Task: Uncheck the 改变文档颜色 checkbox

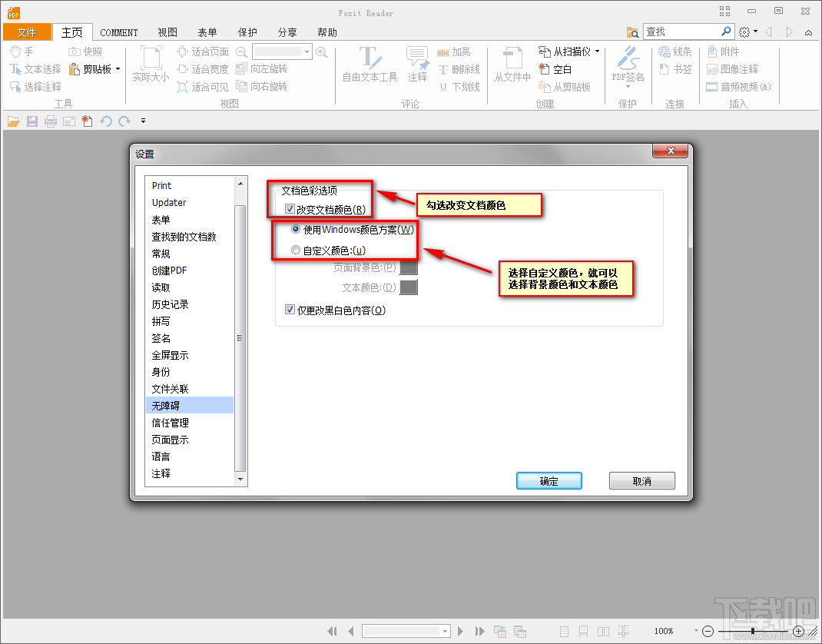Action: pyautogui.click(x=290, y=209)
